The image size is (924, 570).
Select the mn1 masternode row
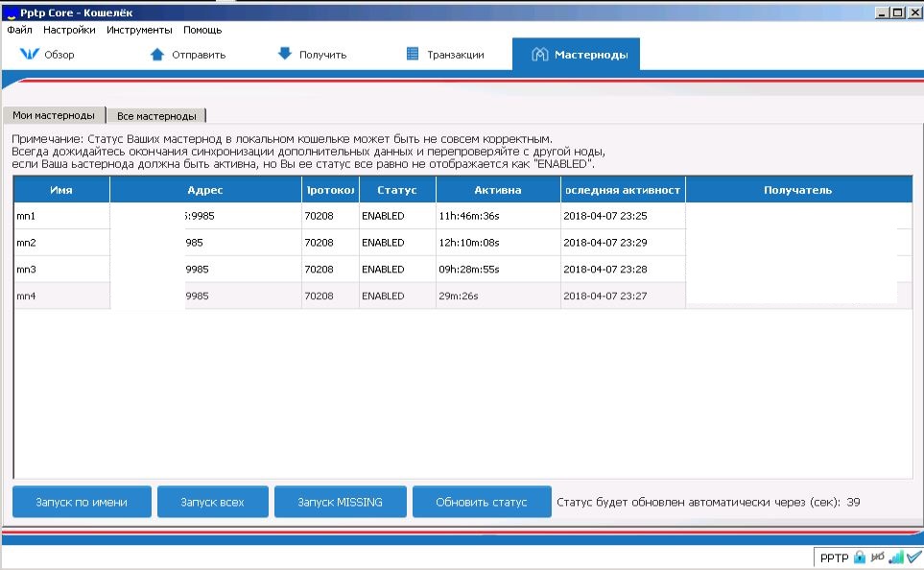point(462,216)
